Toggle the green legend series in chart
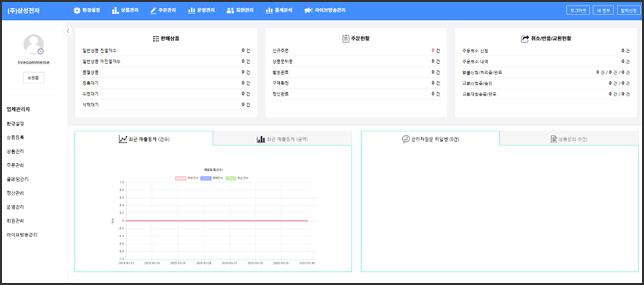Screen dimensions: 644x285 click(x=231, y=178)
